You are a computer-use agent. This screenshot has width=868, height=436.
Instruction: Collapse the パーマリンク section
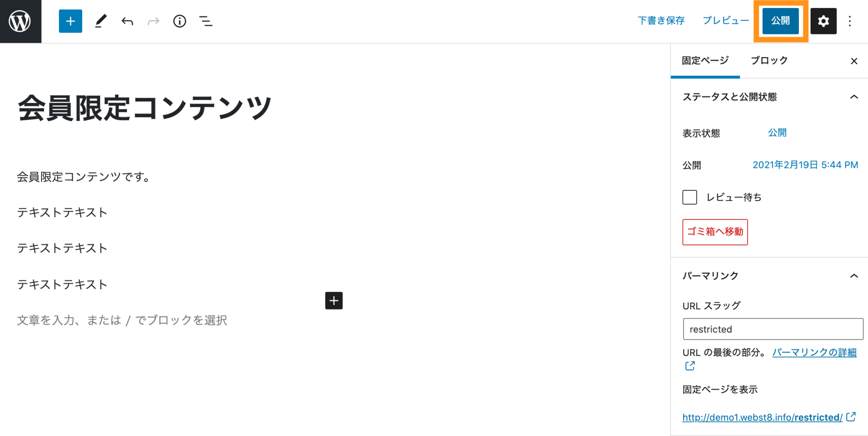(854, 276)
